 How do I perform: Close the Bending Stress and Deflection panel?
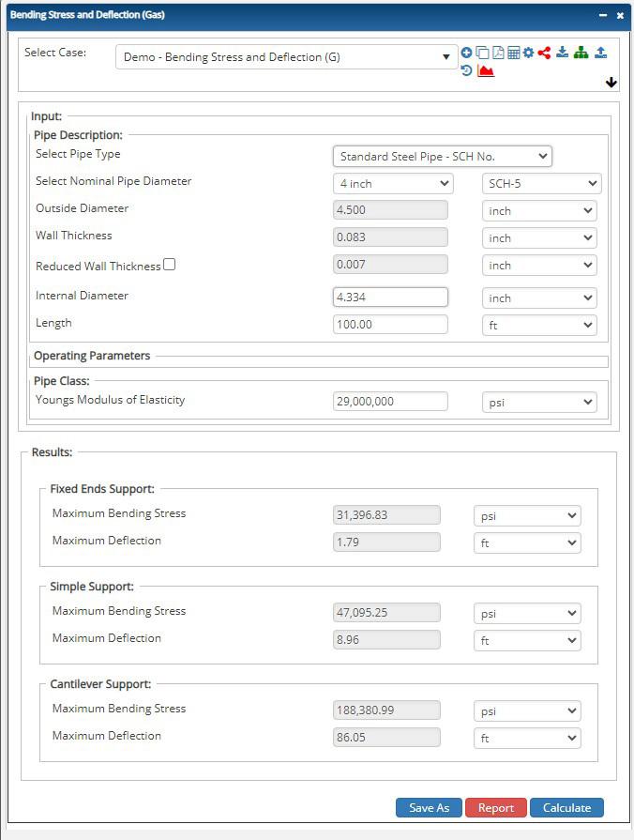[620, 16]
